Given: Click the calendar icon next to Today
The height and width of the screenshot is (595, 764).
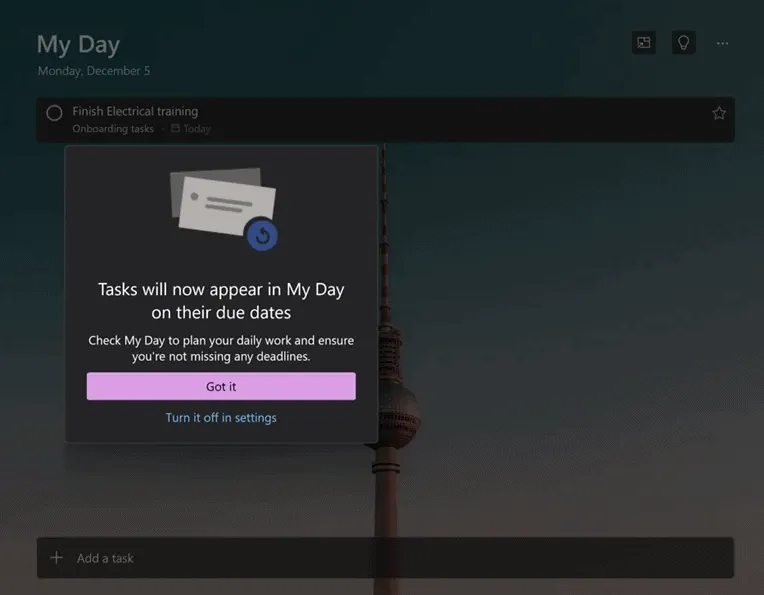Looking at the screenshot, I should pyautogui.click(x=175, y=129).
